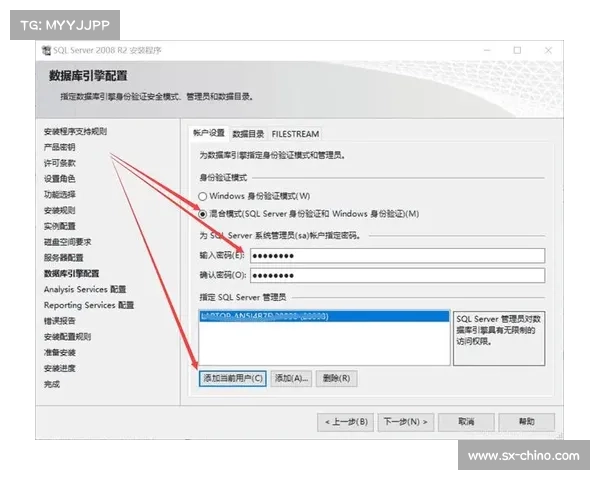Click 功能选择 step in sidebar
Viewport: 600px width, 480px height.
pyautogui.click(x=59, y=194)
